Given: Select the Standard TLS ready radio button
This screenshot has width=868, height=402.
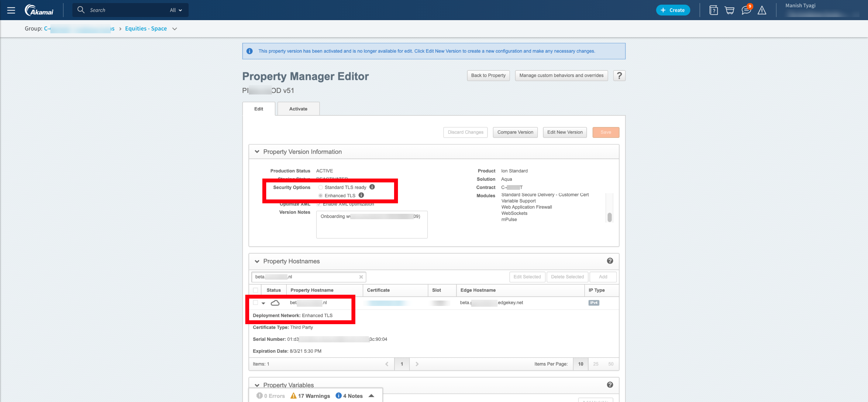Looking at the screenshot, I should tap(320, 187).
